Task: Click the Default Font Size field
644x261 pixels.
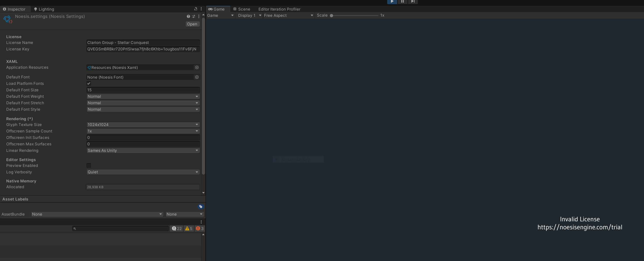Action: point(143,90)
